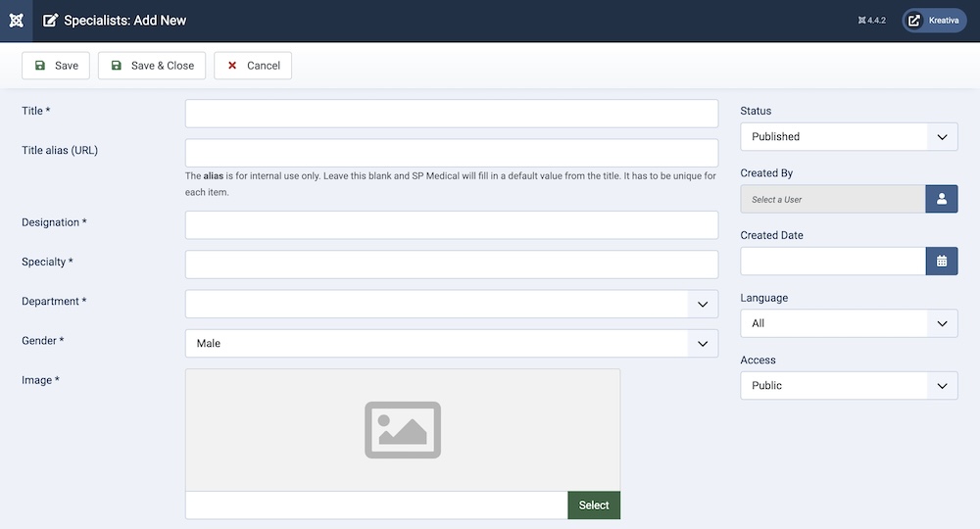Click the Created Date text field
980x529 pixels.
[x=832, y=261]
